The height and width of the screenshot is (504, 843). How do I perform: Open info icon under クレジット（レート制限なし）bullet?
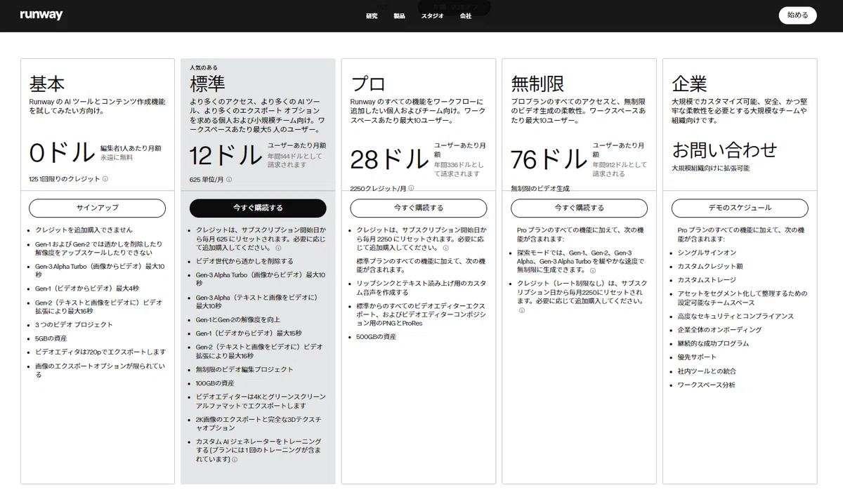tap(522, 310)
